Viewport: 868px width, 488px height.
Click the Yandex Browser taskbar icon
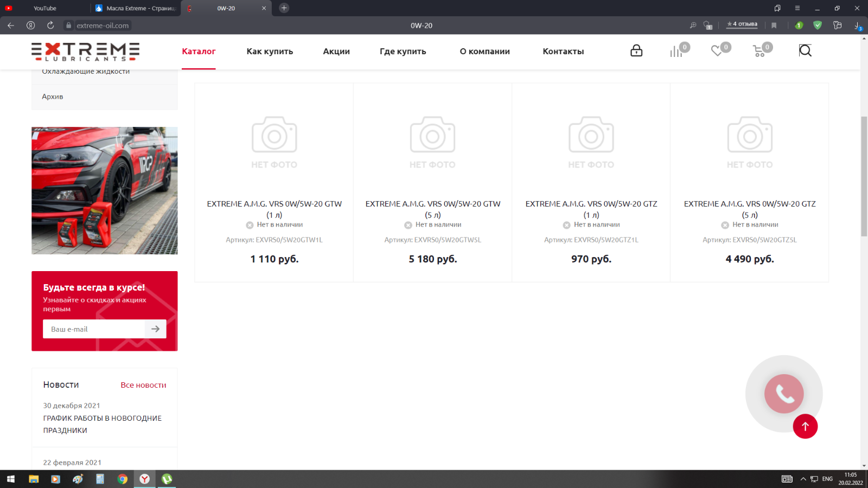pos(145,479)
